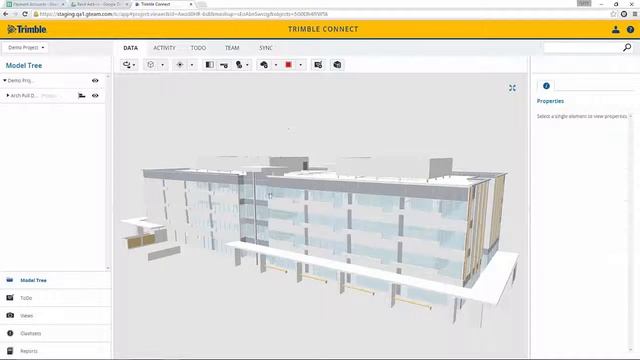The height and width of the screenshot is (360, 640).
Task: Click the 3D cube view icon
Action: click(x=151, y=64)
